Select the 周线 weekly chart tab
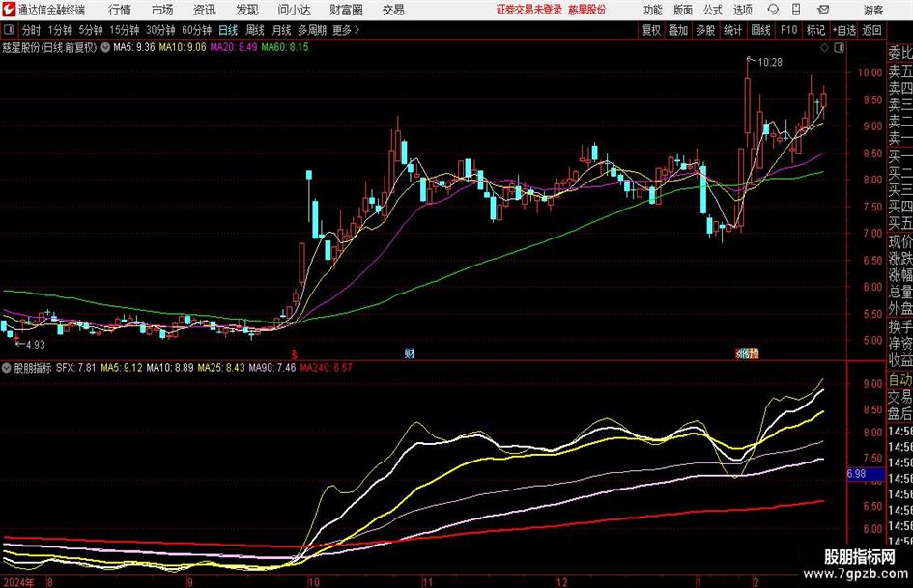This screenshot has height=588, width=913. coord(255,30)
